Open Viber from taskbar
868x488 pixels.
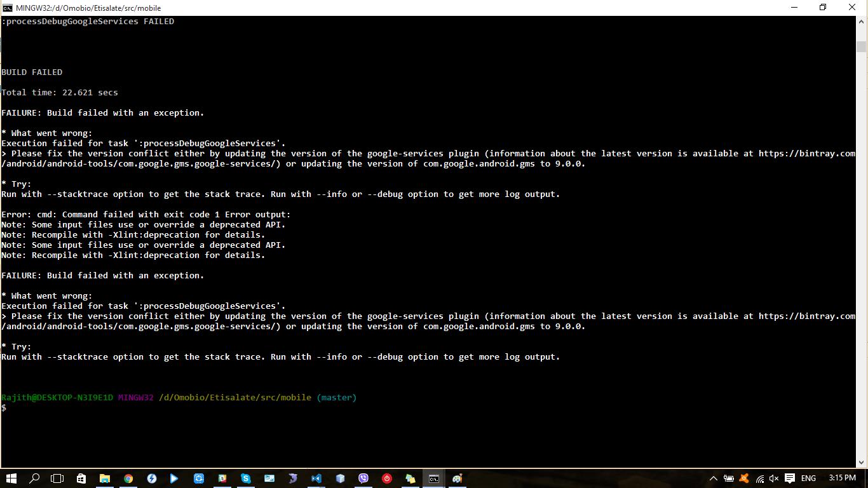click(363, 478)
